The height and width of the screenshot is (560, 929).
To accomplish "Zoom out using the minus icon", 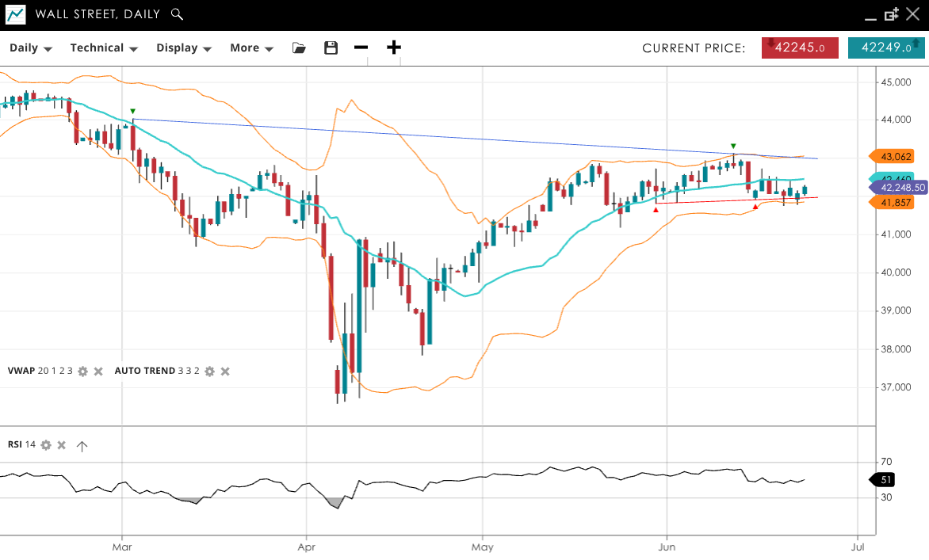I will point(361,48).
